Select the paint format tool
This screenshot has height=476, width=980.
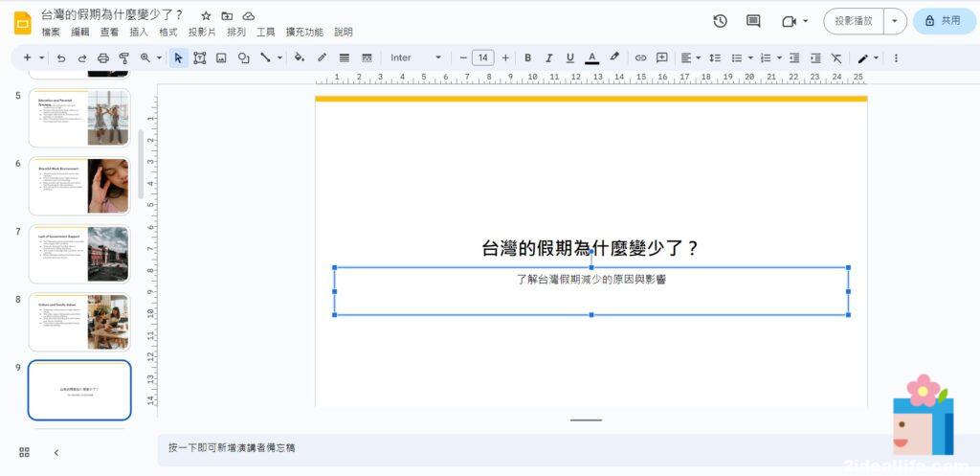(x=123, y=57)
